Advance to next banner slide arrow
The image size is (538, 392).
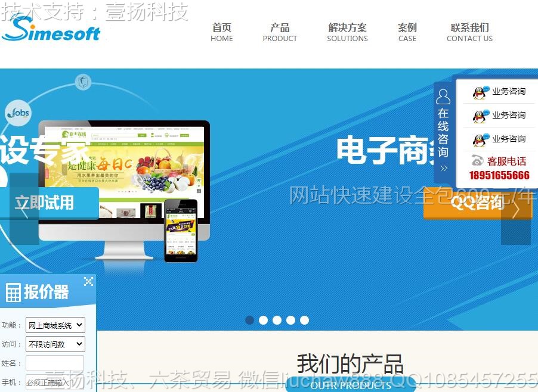515,210
